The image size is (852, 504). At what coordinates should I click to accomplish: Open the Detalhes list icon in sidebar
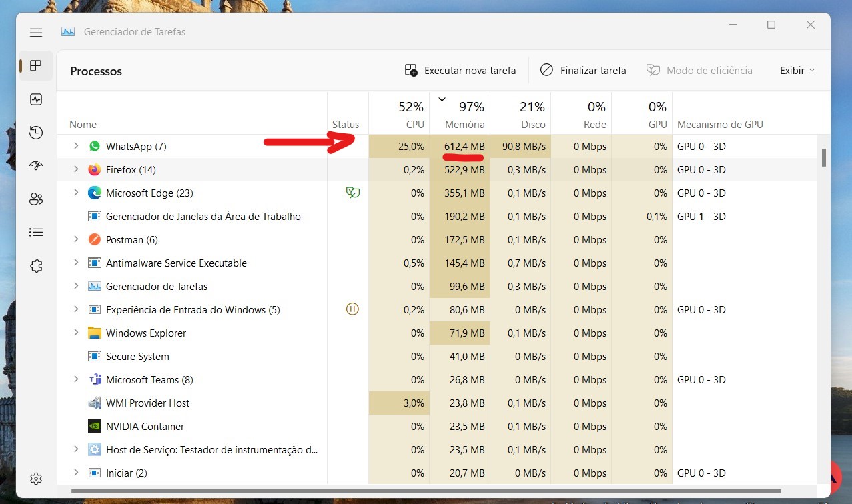pyautogui.click(x=35, y=231)
